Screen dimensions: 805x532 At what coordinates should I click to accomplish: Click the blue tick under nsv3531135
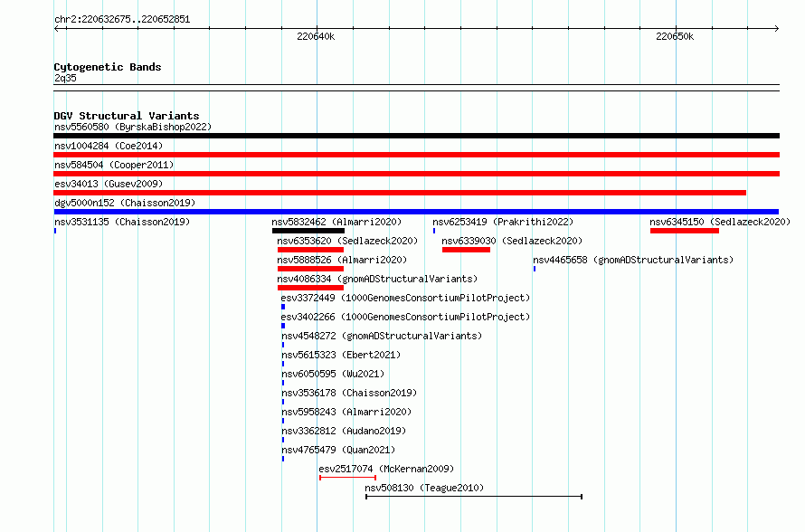tap(55, 231)
